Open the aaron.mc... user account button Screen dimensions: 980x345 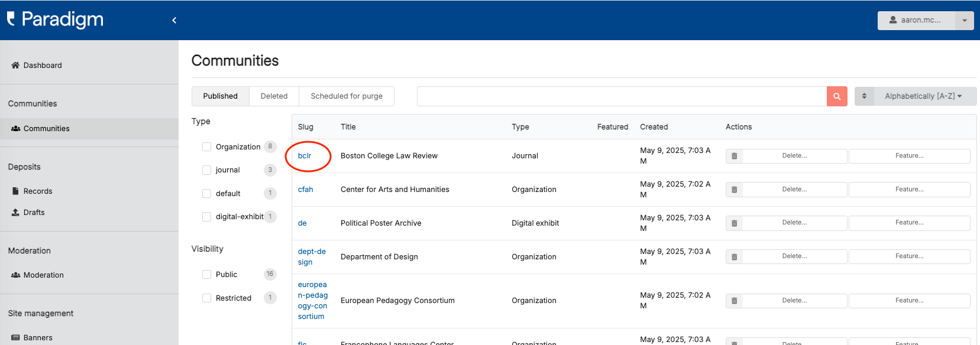click(x=916, y=20)
